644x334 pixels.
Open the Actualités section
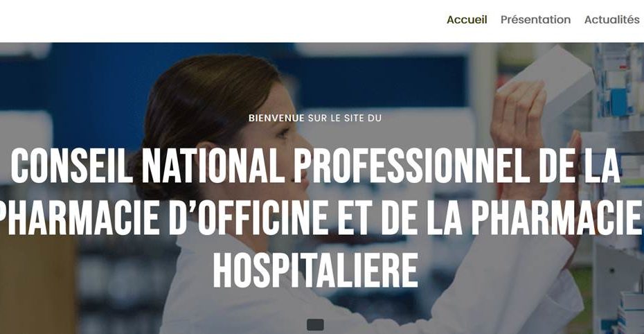612,19
